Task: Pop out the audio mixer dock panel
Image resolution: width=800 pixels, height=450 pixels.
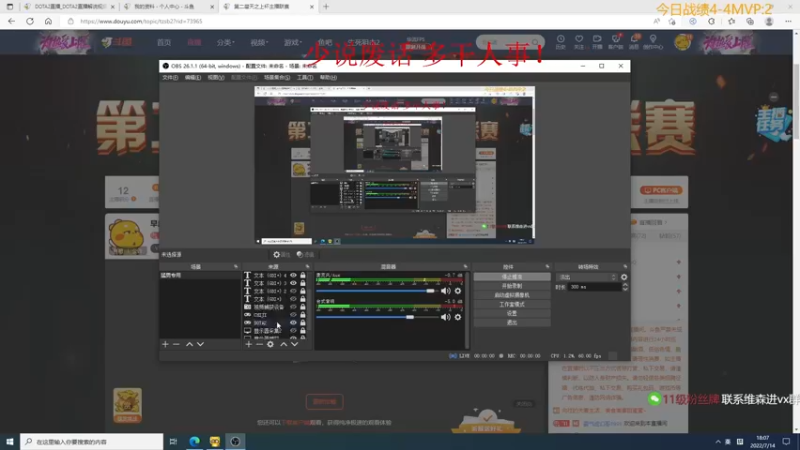Action: click(x=465, y=267)
